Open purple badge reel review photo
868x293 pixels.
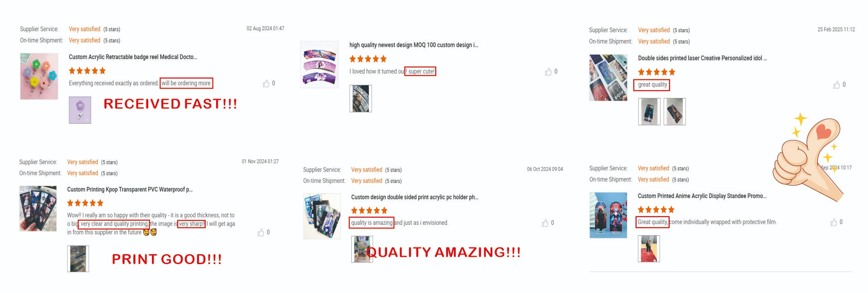80,110
